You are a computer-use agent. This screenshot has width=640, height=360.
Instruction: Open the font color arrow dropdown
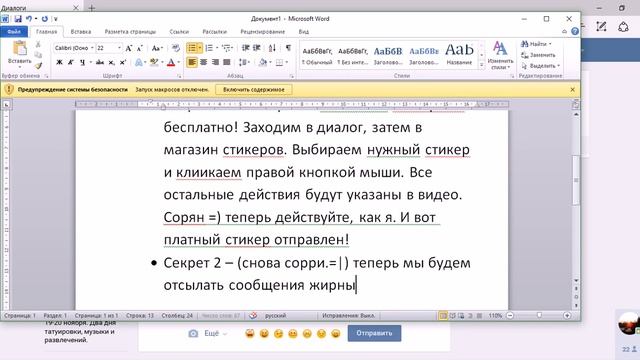[x=178, y=62]
